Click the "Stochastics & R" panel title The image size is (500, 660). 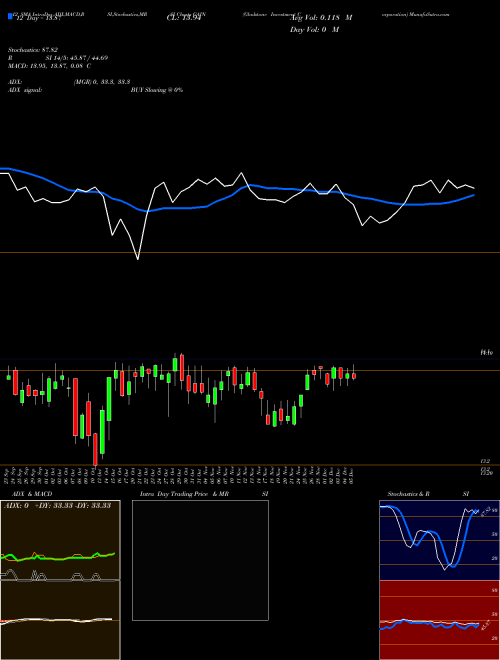click(x=409, y=494)
